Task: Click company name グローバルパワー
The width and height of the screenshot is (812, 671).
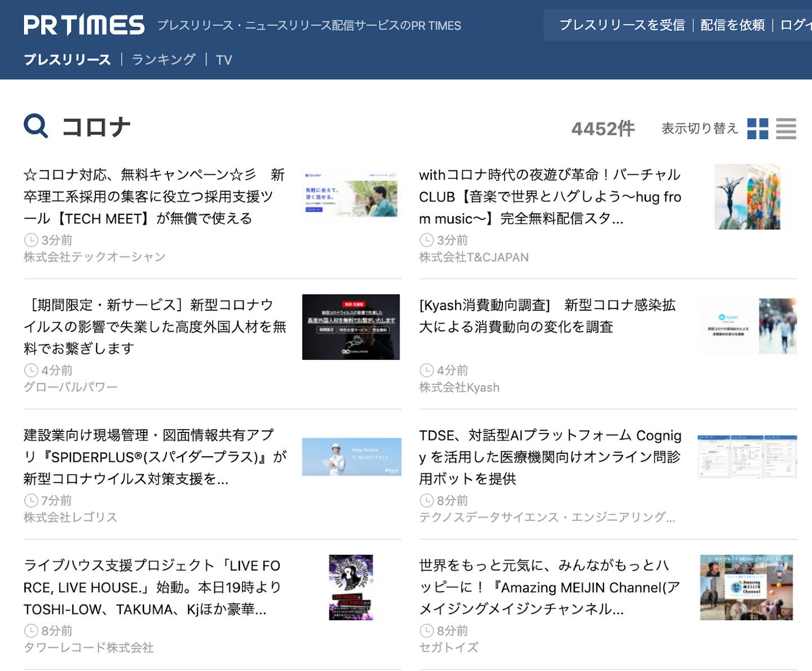Action: pos(70,387)
